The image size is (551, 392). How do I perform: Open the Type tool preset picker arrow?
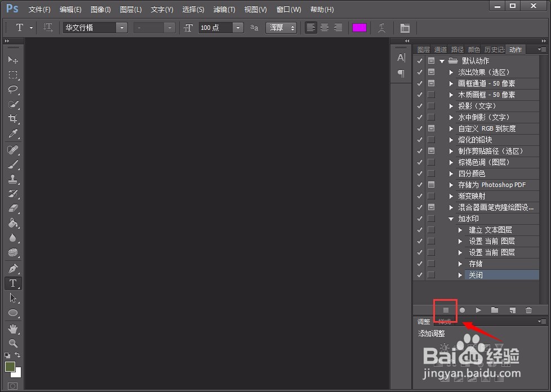pyautogui.click(x=32, y=28)
